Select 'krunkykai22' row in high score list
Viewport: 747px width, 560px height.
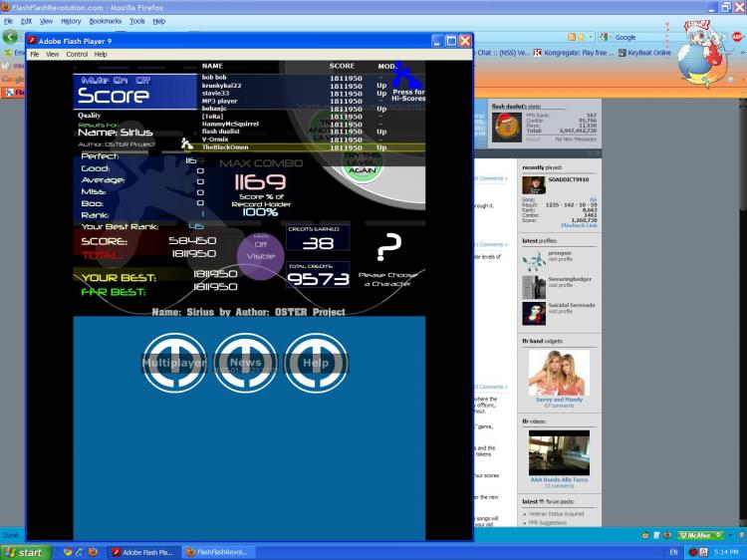pos(311,86)
